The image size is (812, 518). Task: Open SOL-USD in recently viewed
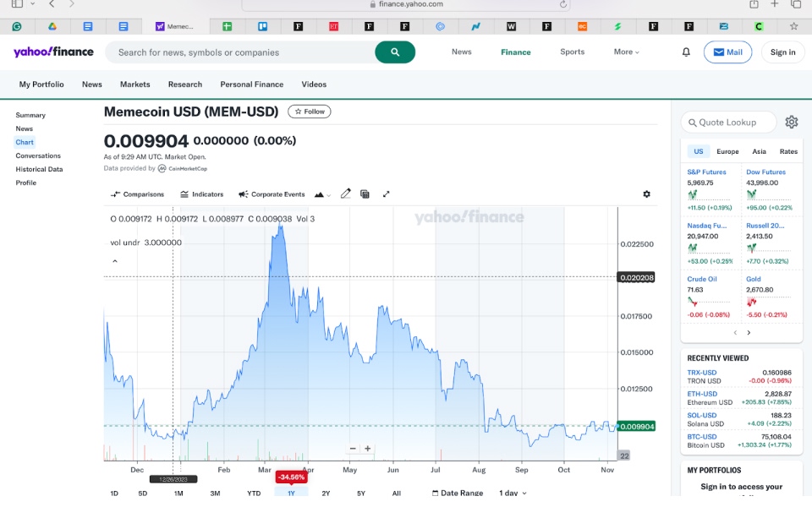point(702,416)
